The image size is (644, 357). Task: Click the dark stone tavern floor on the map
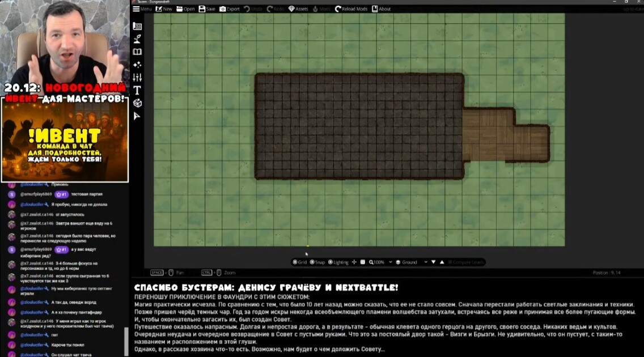click(x=359, y=126)
